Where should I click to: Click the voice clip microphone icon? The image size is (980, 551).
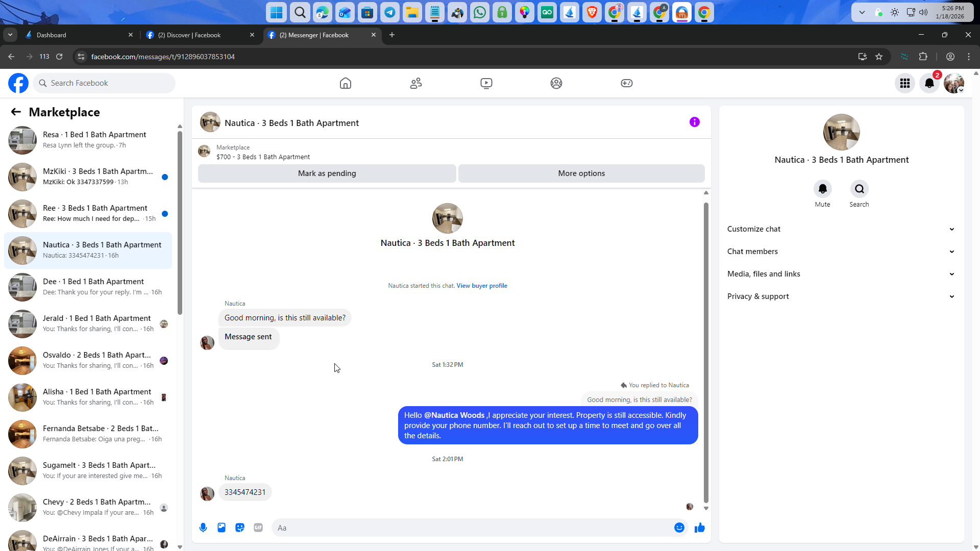(x=203, y=528)
